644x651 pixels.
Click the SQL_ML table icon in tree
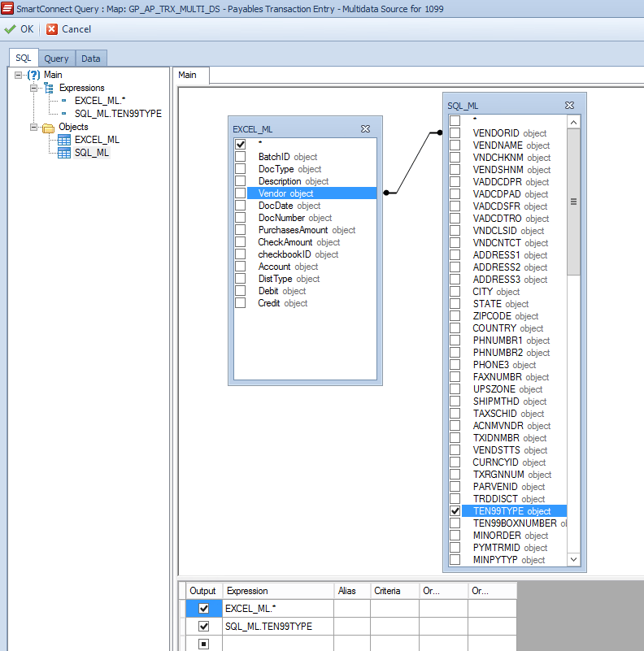64,153
